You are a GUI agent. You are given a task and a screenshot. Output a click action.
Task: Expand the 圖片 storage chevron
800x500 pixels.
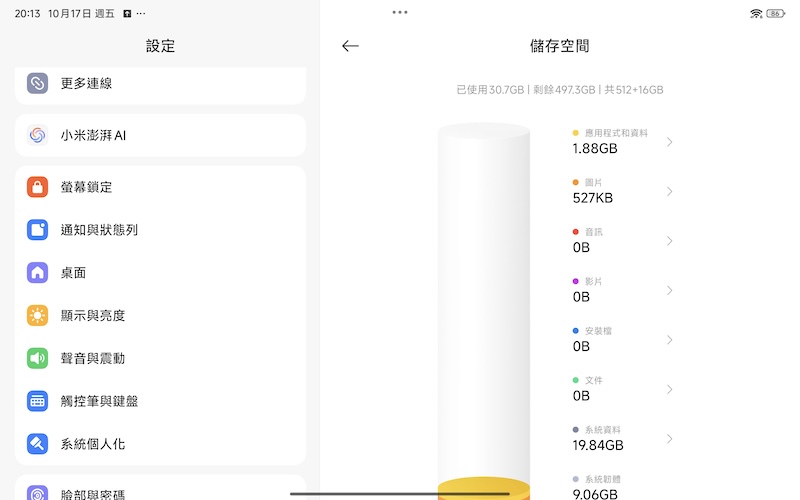669,191
